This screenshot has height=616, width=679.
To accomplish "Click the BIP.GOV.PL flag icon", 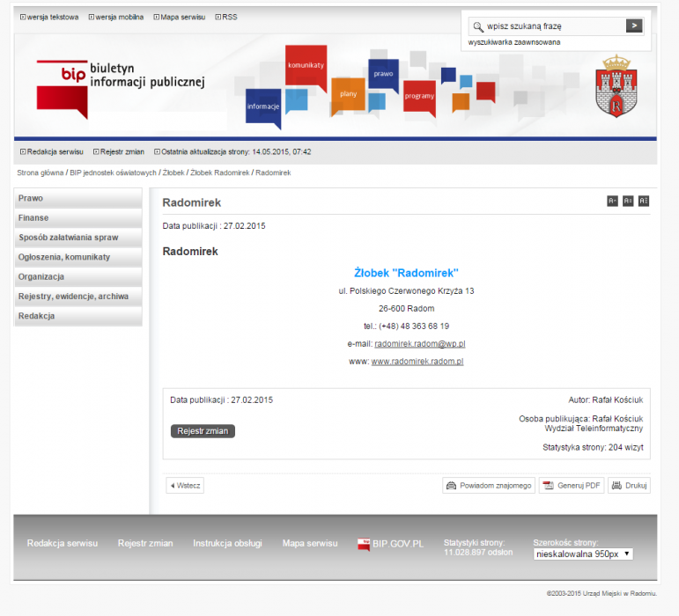I will pos(364,544).
